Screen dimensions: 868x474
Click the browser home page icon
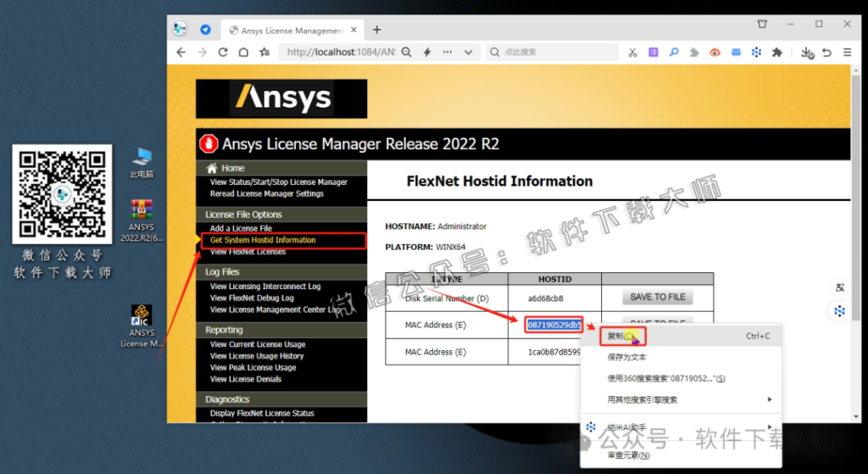tap(243, 52)
